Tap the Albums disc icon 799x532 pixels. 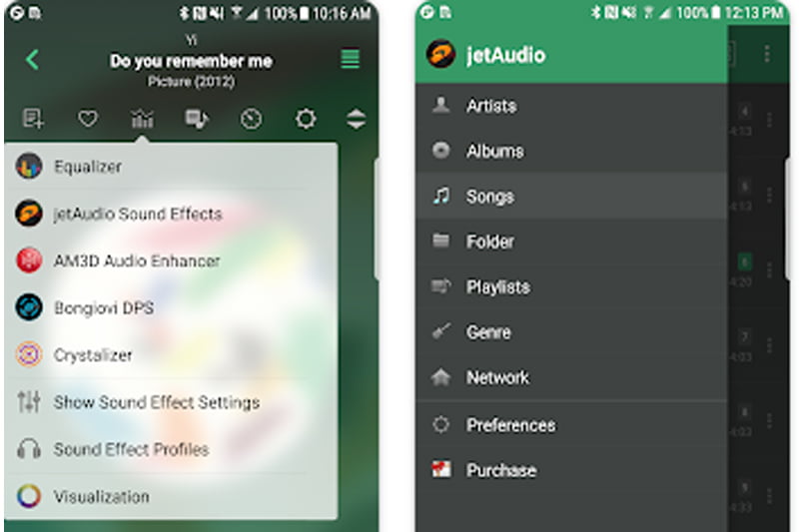(x=441, y=150)
